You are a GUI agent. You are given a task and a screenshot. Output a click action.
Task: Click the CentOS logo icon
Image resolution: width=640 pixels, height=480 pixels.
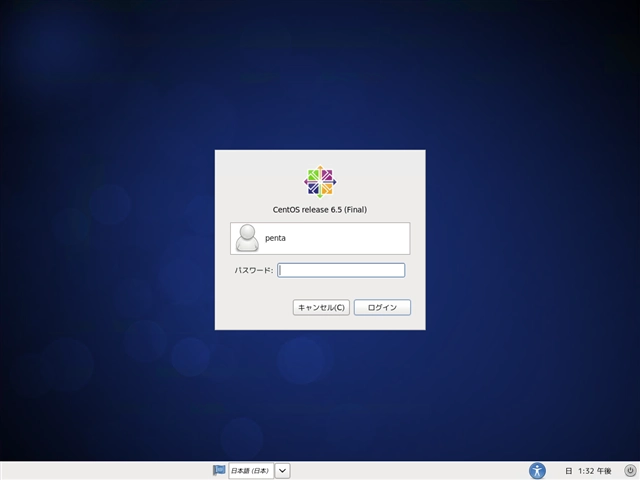pyautogui.click(x=320, y=182)
